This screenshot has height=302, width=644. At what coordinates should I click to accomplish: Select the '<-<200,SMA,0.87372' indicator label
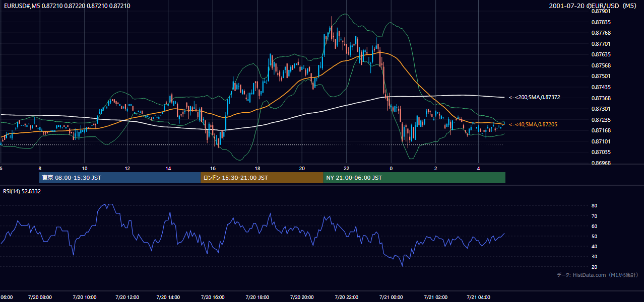tap(535, 97)
